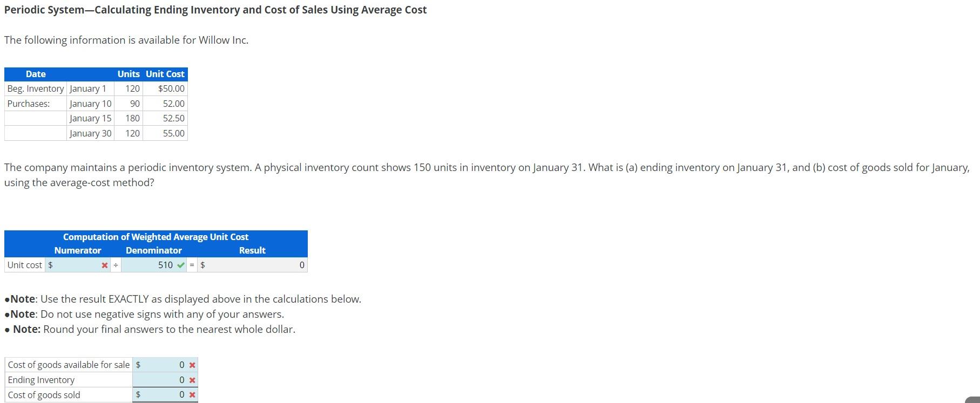The image size is (980, 403).
Task: Select the Beg. Inventory January 1 row
Action: pyautogui.click(x=65, y=88)
